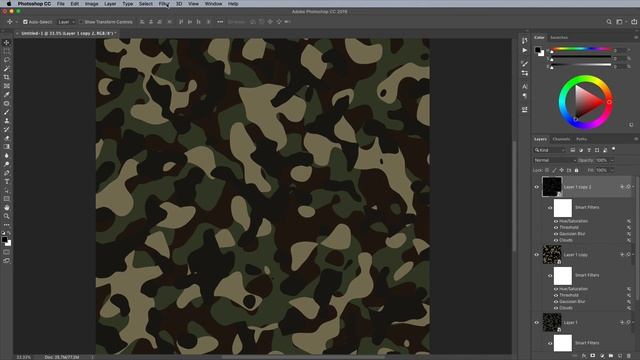Image resolution: width=640 pixels, height=360 pixels.
Task: Select the History Brush tool
Action: coord(7,129)
